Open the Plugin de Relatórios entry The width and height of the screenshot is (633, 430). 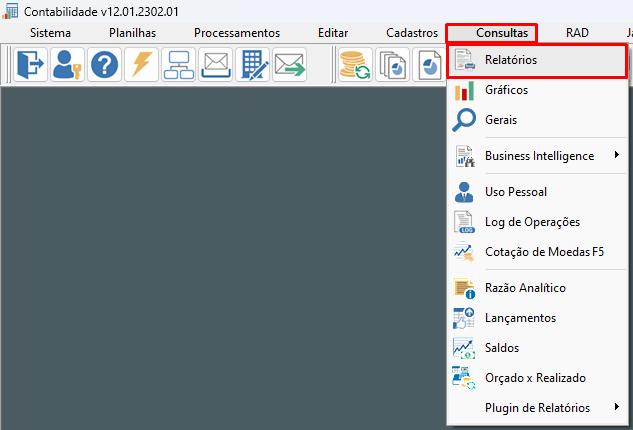pos(537,408)
